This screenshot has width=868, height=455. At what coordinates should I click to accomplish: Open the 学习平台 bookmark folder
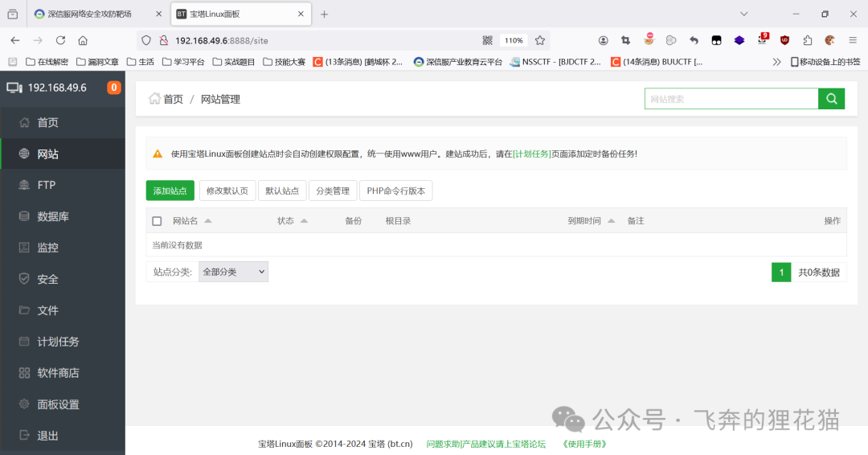[x=183, y=62]
